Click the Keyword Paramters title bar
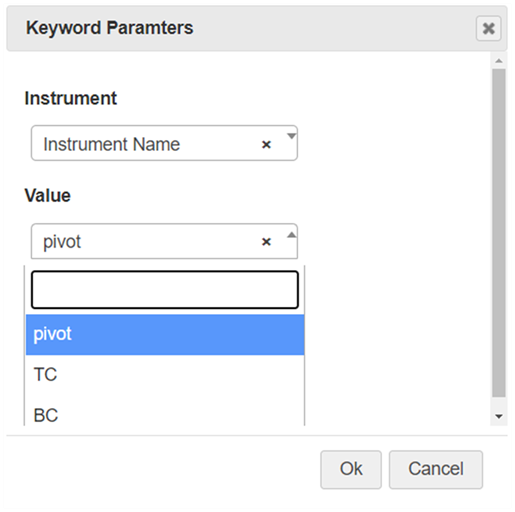This screenshot has width=515, height=512. tap(257, 28)
